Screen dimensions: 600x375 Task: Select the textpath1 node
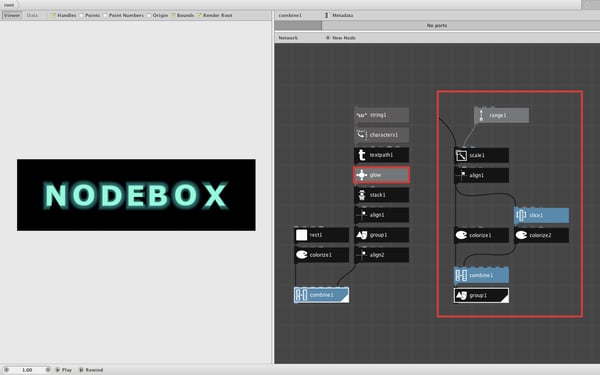click(382, 155)
